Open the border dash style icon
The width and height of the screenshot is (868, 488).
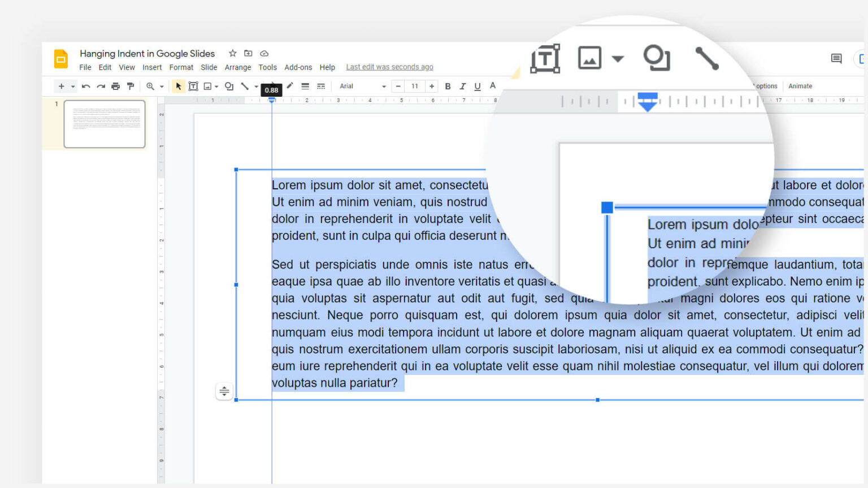coord(321,86)
